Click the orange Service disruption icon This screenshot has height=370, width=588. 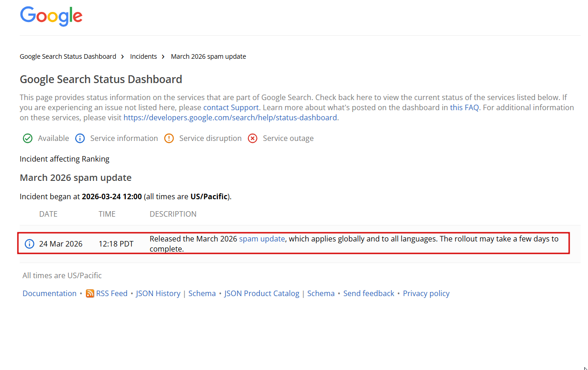click(x=169, y=138)
